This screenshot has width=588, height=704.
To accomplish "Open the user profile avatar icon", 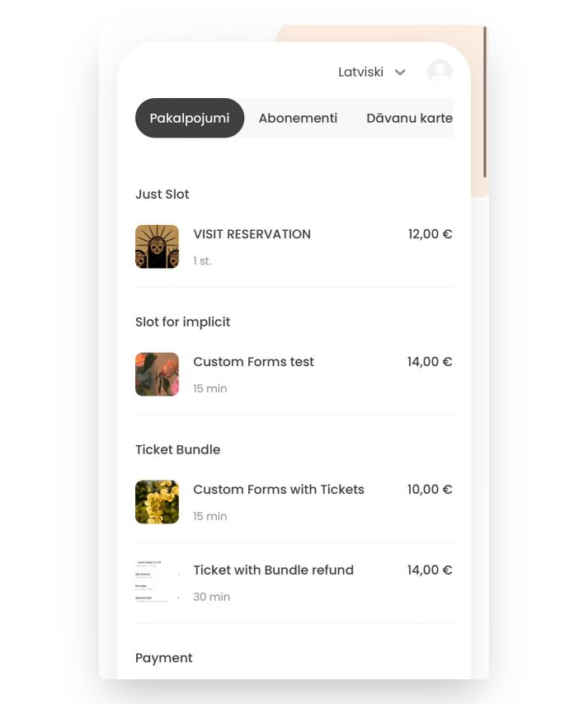I will tap(440, 72).
